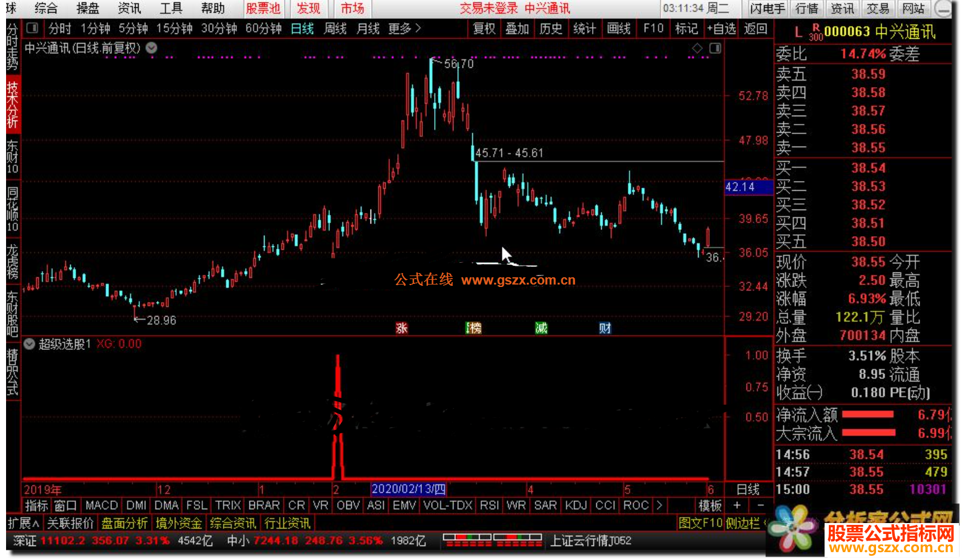Open the 精品公式 sidebar tab

[x=13, y=371]
